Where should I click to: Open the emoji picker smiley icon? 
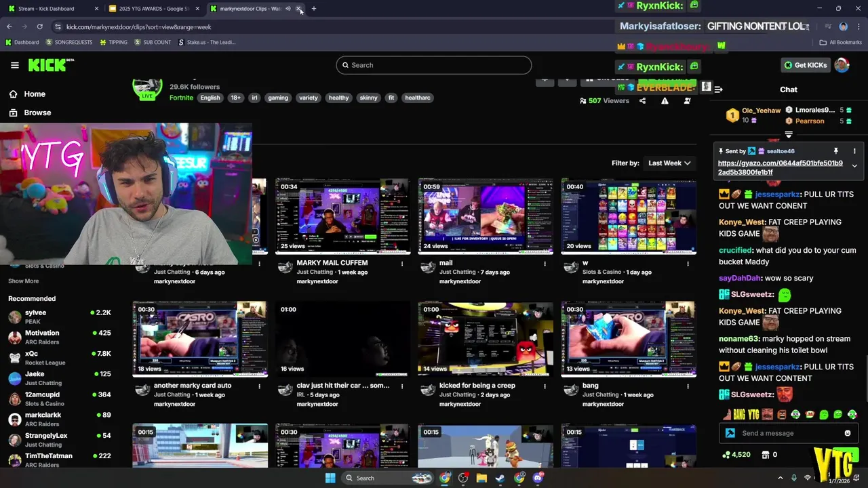click(848, 433)
